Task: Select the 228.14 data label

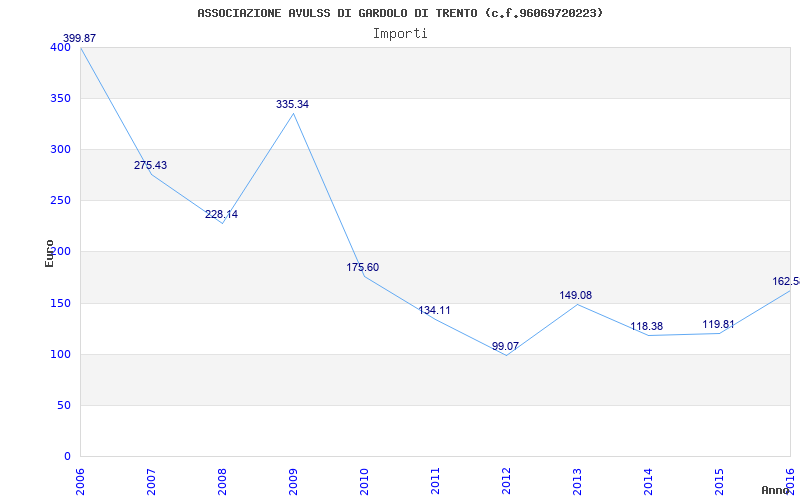Action: point(221,214)
